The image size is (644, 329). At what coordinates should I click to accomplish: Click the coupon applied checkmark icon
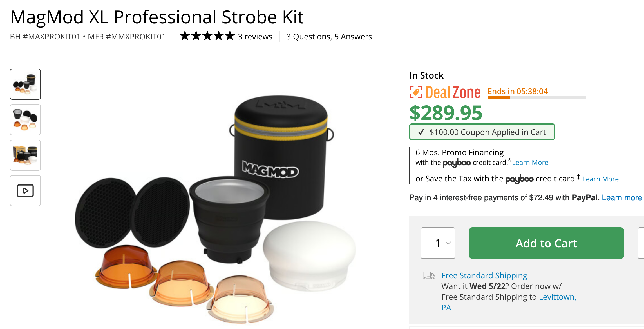click(x=421, y=132)
